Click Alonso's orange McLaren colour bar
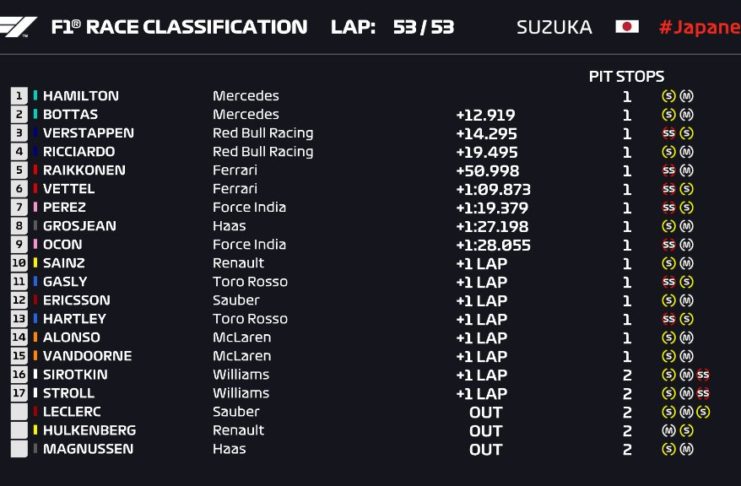Image resolution: width=741 pixels, height=486 pixels. [x=36, y=338]
